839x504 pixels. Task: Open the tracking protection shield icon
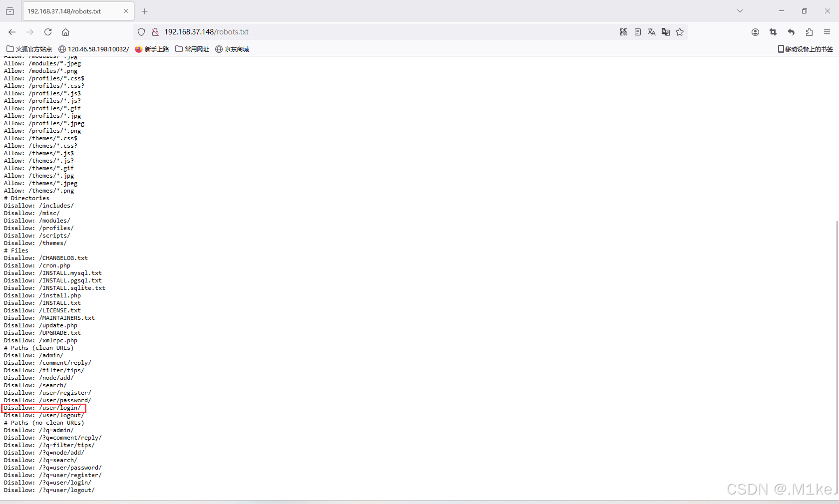(141, 32)
